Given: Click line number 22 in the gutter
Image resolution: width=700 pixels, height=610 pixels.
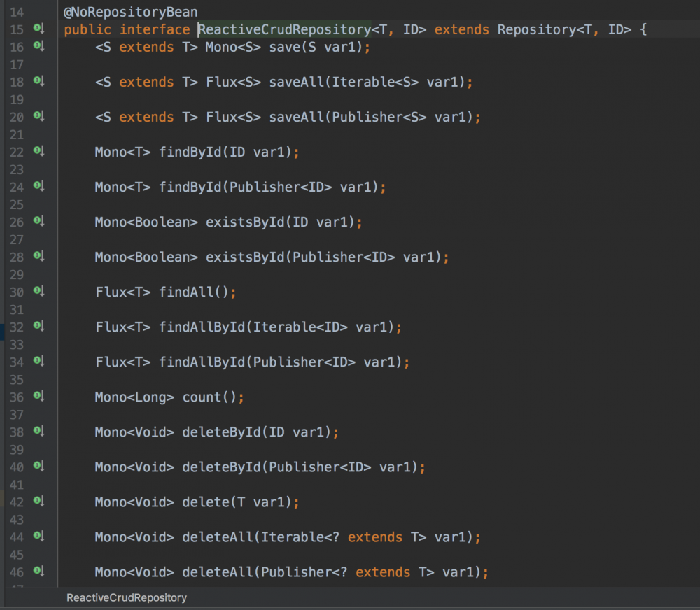Looking at the screenshot, I should pyautogui.click(x=16, y=152).
